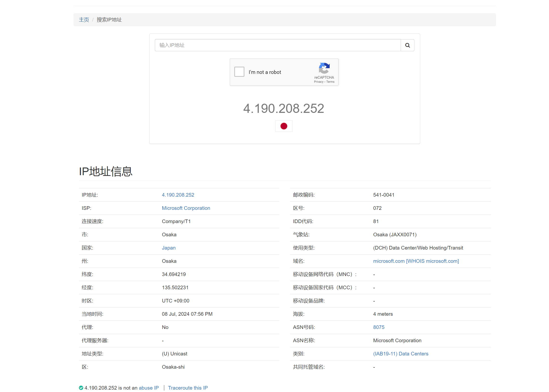Select area code 072
The width and height of the screenshot is (549, 392).
(377, 208)
